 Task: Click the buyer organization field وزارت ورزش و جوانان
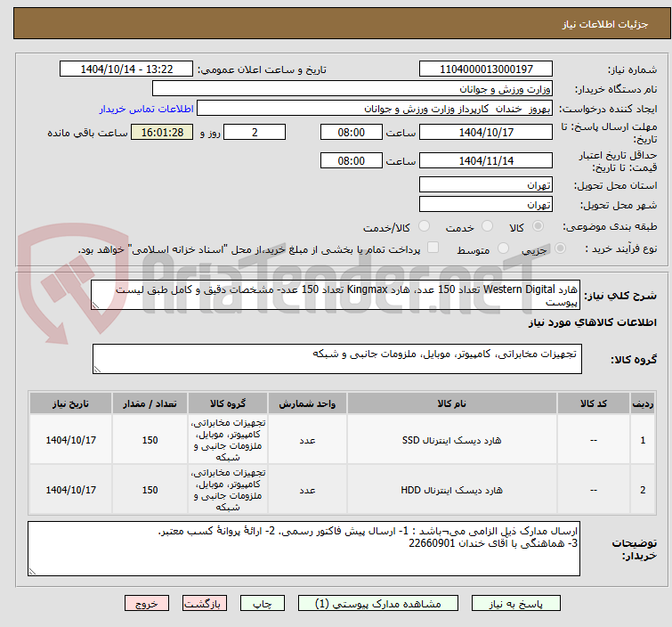pos(352,89)
